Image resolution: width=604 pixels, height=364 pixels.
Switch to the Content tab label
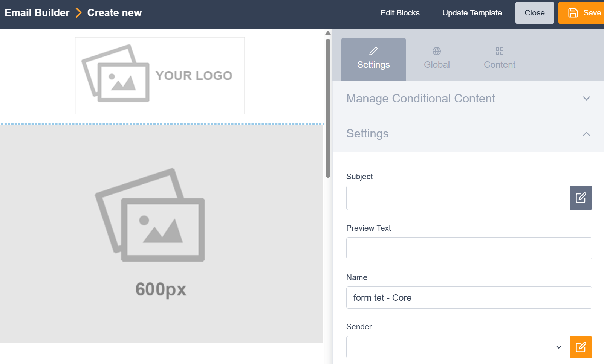pos(500,65)
